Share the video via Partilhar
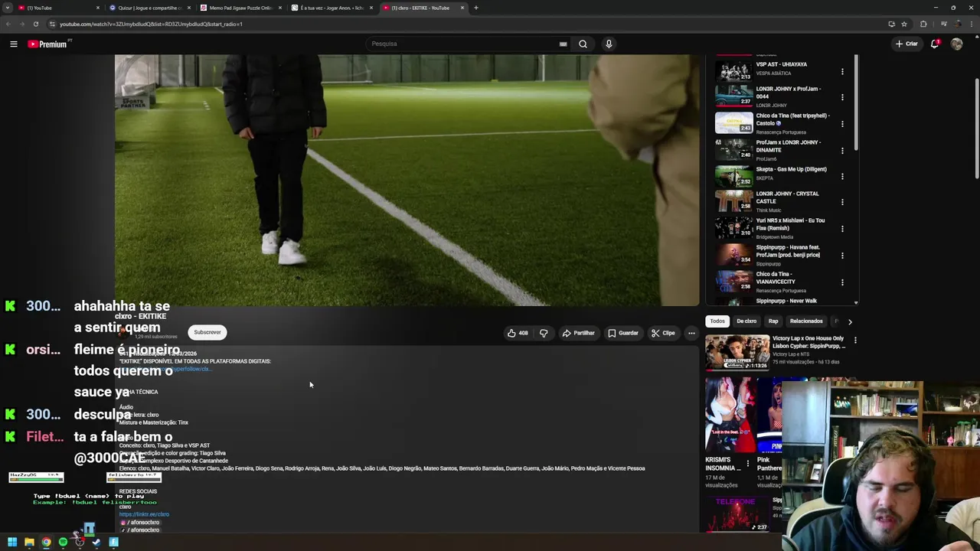Image resolution: width=980 pixels, height=551 pixels. [578, 333]
